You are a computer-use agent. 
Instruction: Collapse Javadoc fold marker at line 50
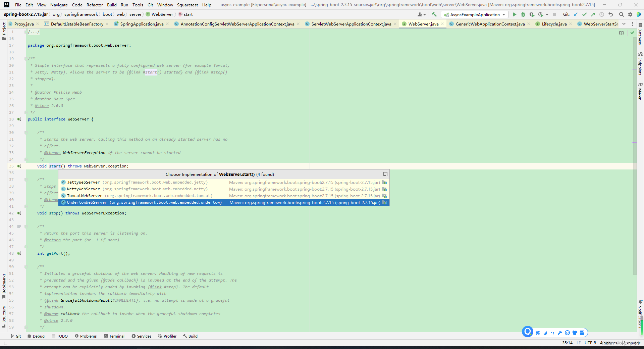26,267
